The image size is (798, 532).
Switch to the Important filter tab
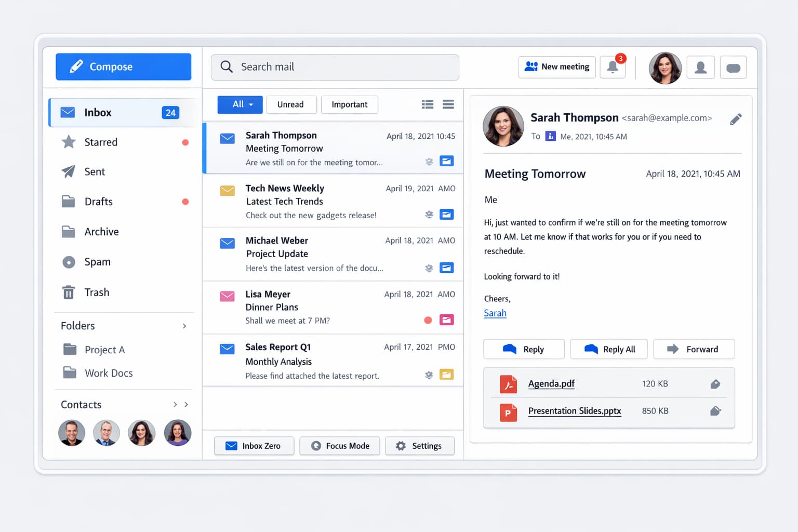tap(349, 104)
